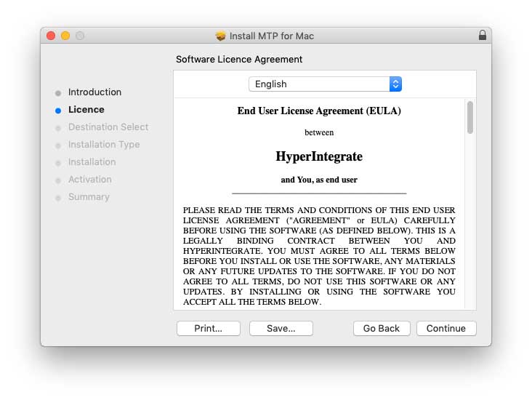Image resolution: width=532 pixels, height=400 pixels.
Task: Click the 'Install MTP for Mac' window title
Action: point(271,36)
